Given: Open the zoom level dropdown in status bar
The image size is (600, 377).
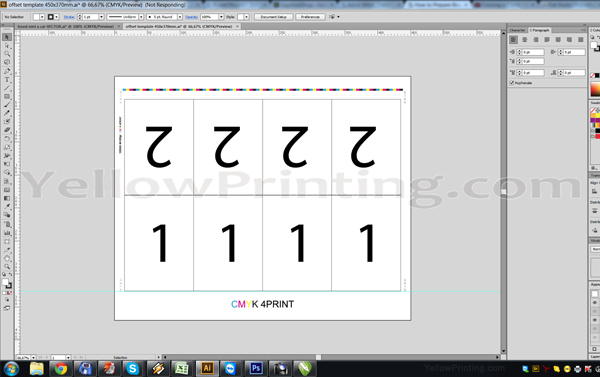Looking at the screenshot, I should [33, 357].
